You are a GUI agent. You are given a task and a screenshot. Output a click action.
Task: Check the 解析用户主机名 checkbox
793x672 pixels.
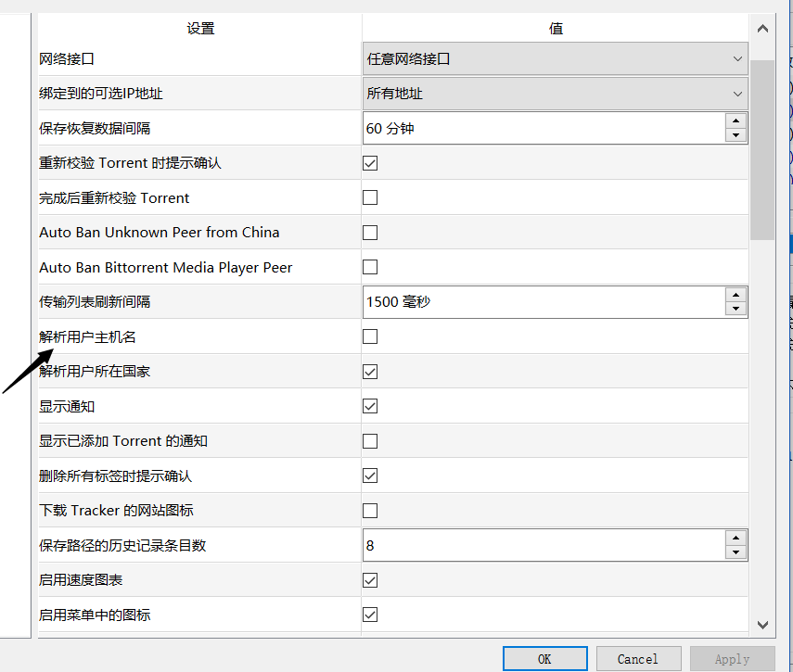coord(370,336)
